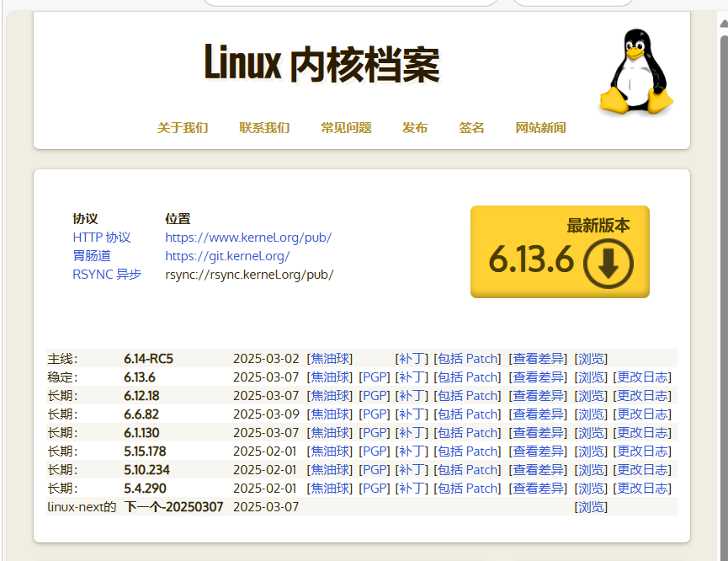
Task: Click the 最新版本 heading on the yellow button
Action: 598,226
